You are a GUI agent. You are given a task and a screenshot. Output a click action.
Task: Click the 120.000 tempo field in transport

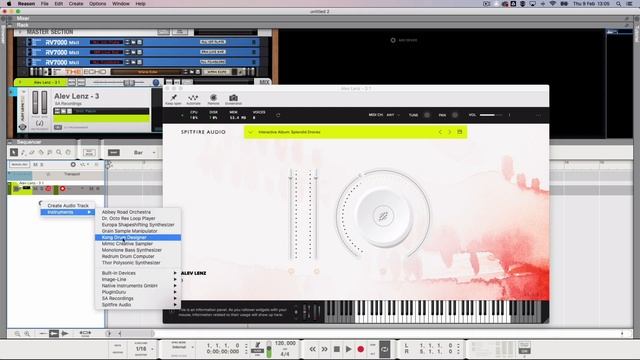point(285,343)
